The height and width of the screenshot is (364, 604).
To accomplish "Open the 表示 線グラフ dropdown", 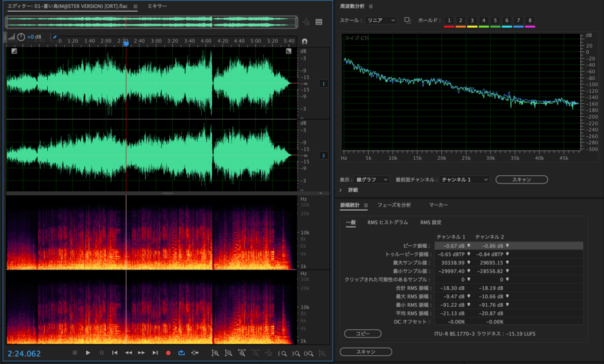I will [x=372, y=179].
